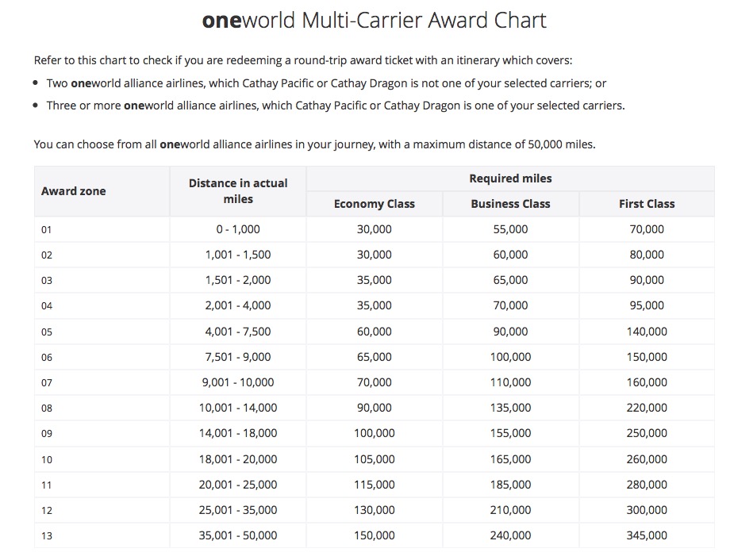
Task: Select the 135,000 Business Class cell
Action: (510, 408)
